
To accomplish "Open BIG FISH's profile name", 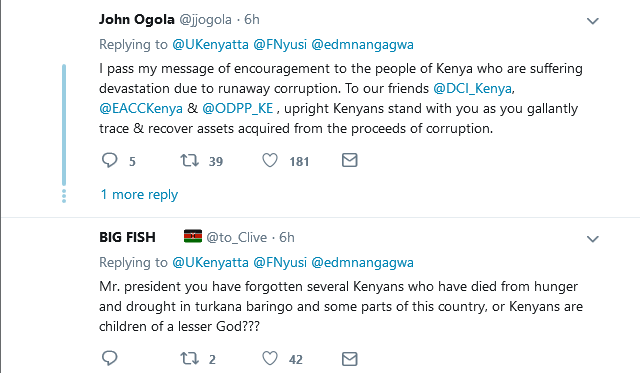I will point(127,238).
